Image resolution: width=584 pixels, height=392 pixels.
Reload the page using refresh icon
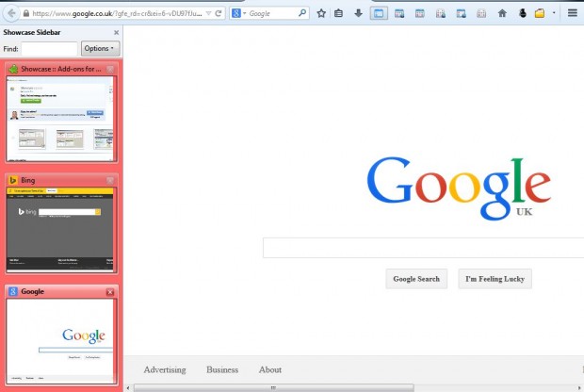219,14
